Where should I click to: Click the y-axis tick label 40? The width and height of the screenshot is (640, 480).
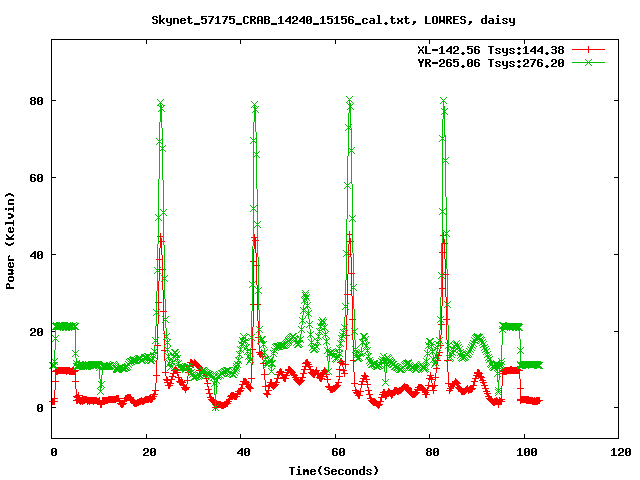(36, 255)
